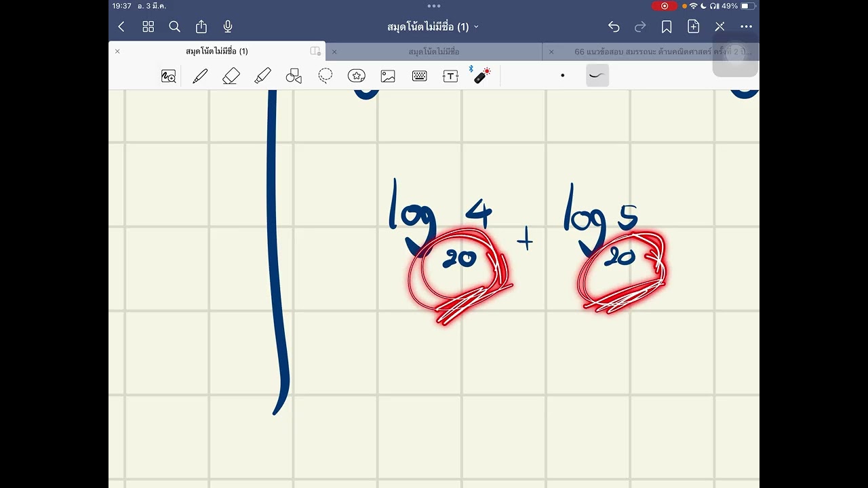Open the share export menu
The height and width of the screenshot is (488, 868).
[201, 26]
